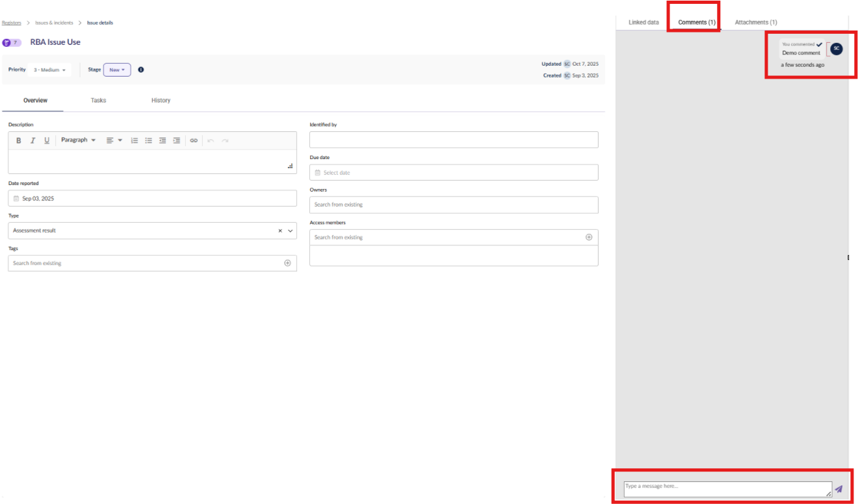Insert a numbered list in Description
Screen dimensions: 858x504
pos(135,140)
